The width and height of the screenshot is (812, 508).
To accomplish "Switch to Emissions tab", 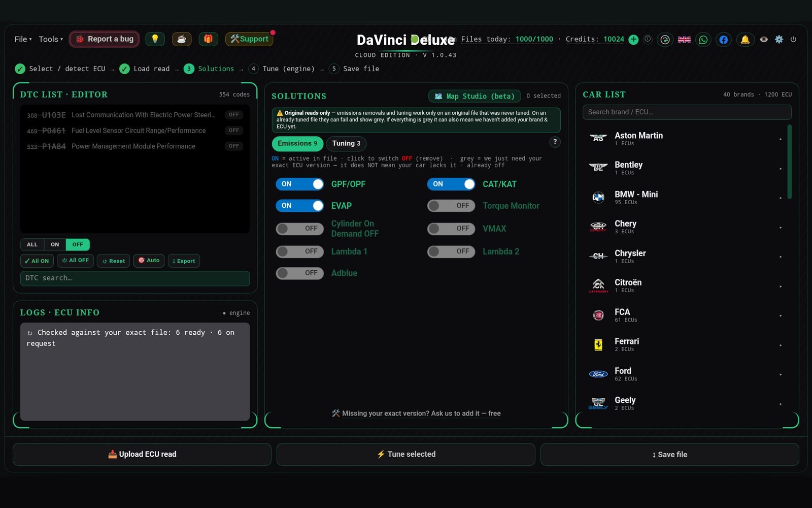I will point(297,143).
